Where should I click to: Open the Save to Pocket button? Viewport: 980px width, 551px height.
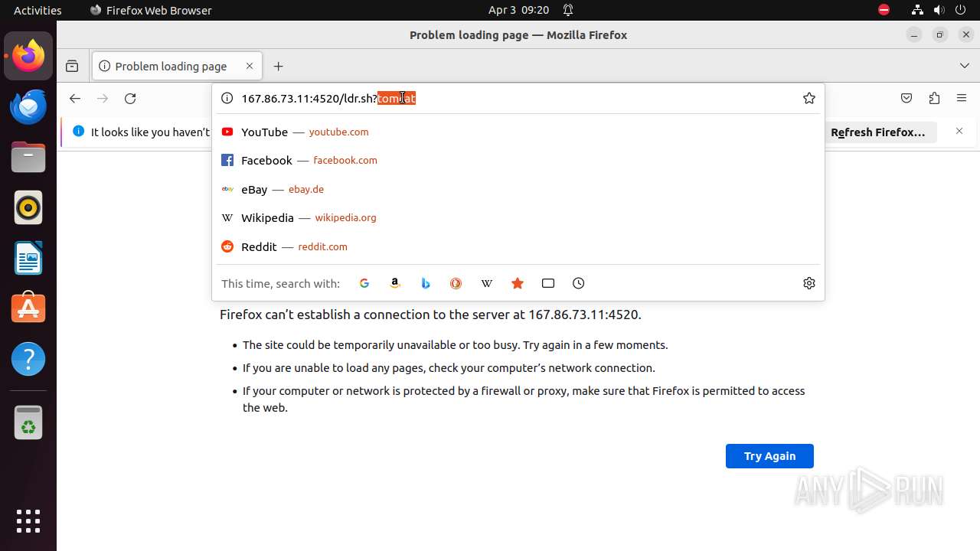click(906, 98)
